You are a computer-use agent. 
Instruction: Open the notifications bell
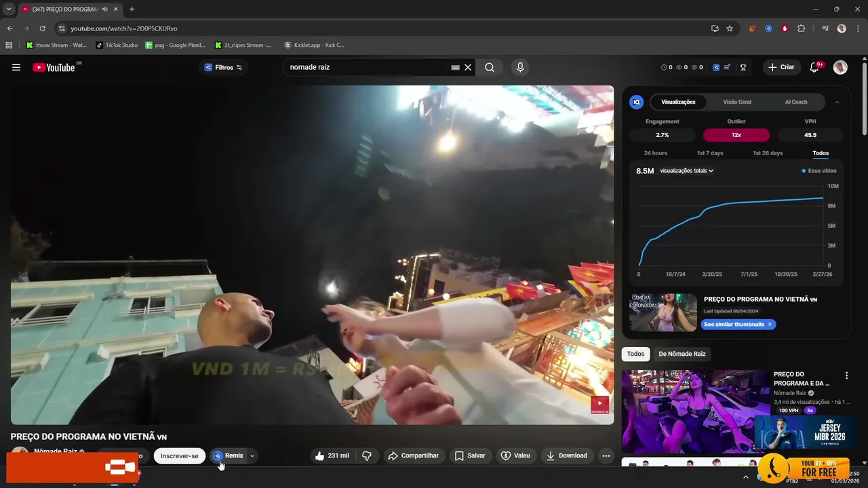(815, 67)
